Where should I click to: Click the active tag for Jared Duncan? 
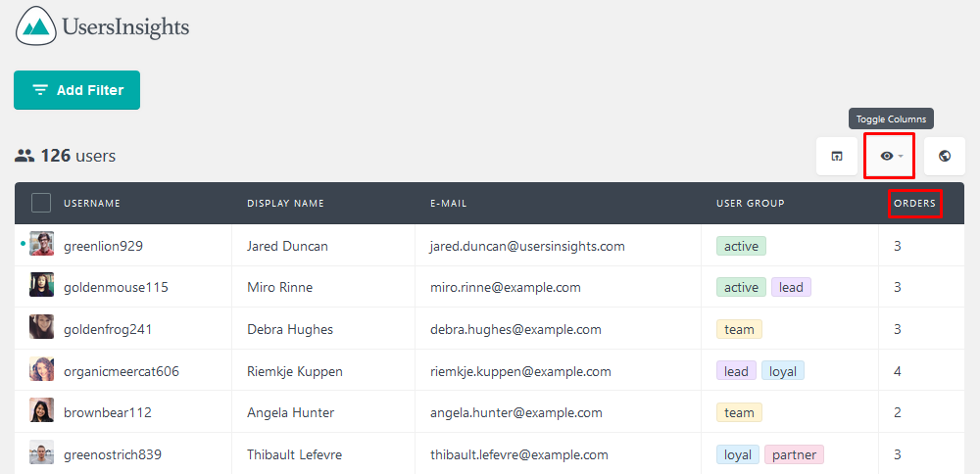click(741, 246)
